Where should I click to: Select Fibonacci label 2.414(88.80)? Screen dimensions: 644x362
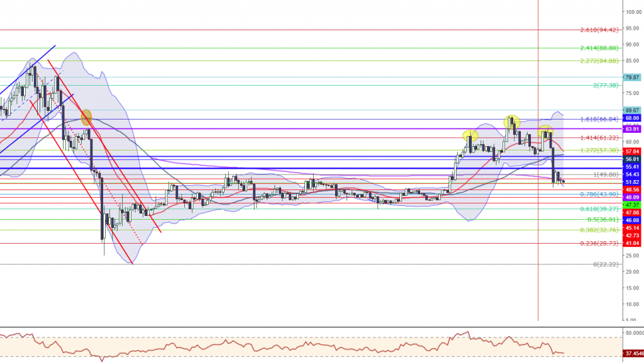coord(599,48)
